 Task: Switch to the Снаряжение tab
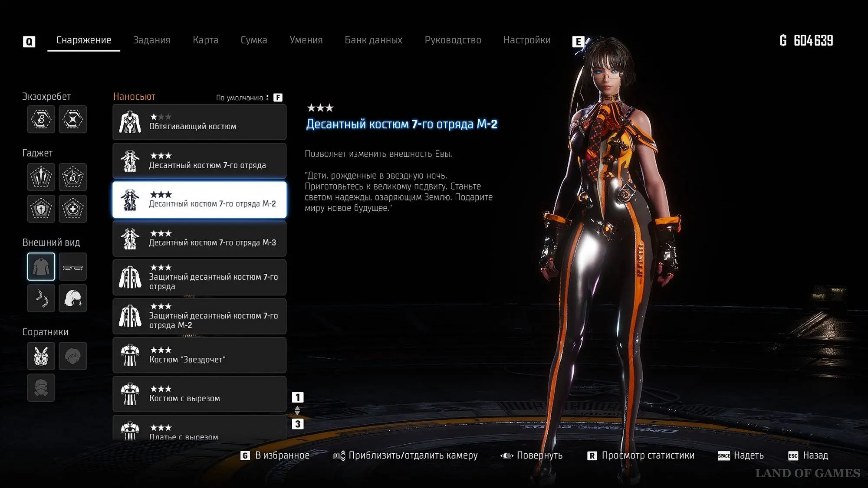click(84, 40)
